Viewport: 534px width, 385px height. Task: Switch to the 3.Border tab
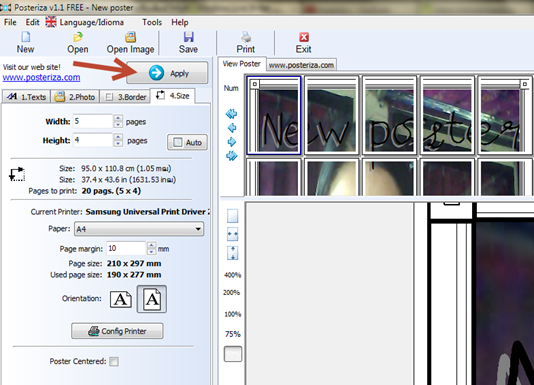125,97
